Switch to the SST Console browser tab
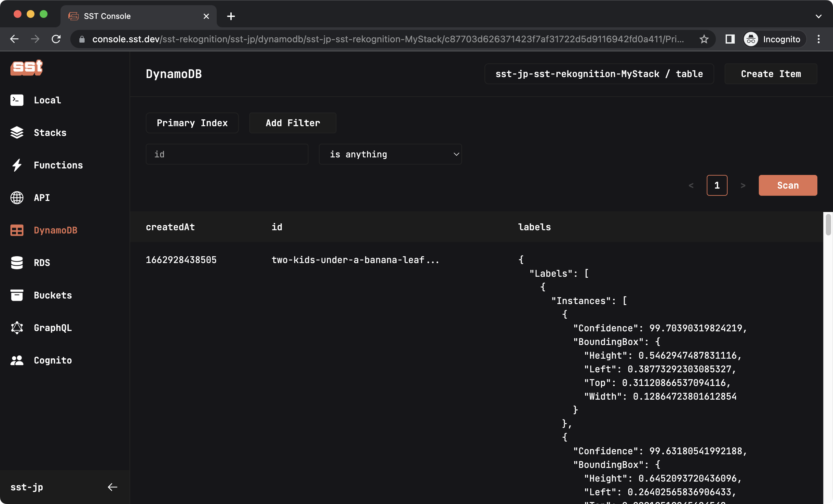Image resolution: width=833 pixels, height=504 pixels. pyautogui.click(x=139, y=16)
